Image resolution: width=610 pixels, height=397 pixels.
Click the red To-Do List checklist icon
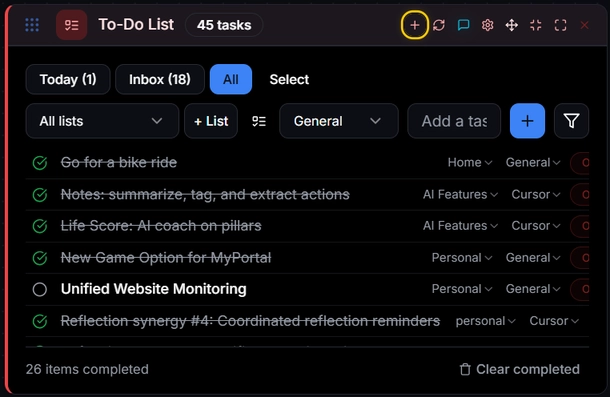click(72, 25)
